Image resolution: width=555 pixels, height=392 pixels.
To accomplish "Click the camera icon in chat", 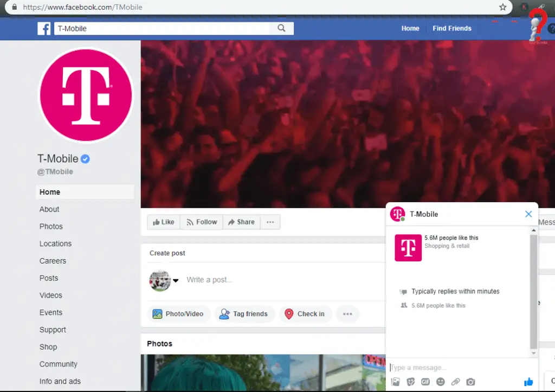I will [x=470, y=382].
